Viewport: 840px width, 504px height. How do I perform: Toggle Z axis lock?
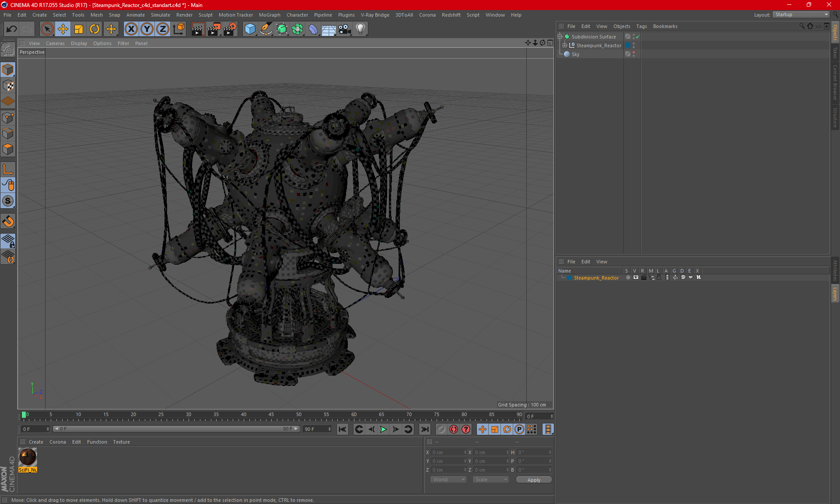coord(163,29)
